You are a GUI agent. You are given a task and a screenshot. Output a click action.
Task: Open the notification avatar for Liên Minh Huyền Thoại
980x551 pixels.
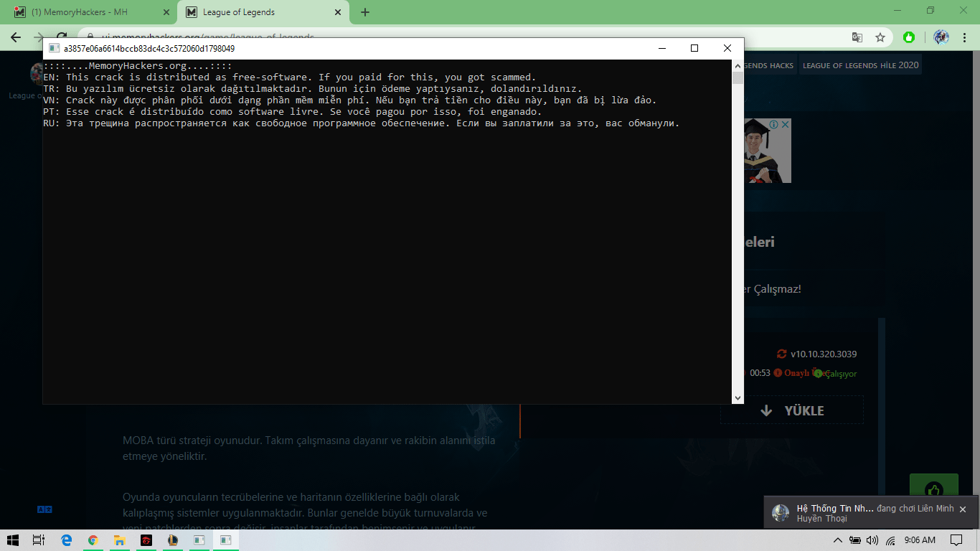click(x=781, y=513)
